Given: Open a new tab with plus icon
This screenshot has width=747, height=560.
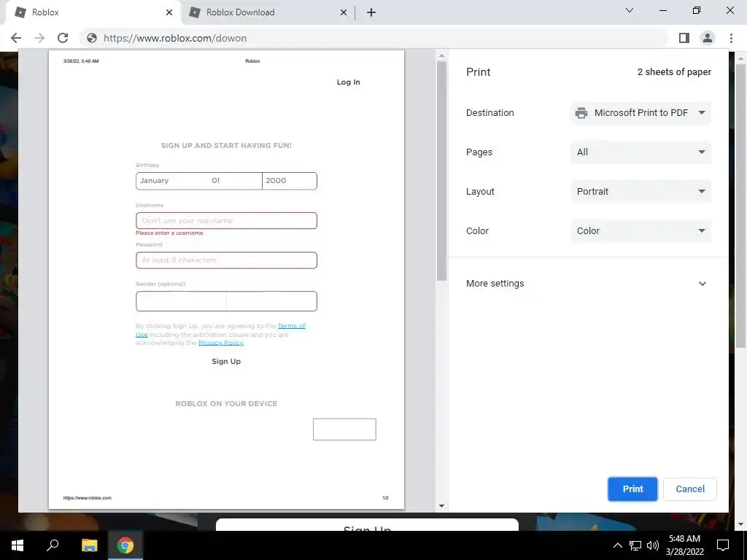Looking at the screenshot, I should tap(371, 13).
